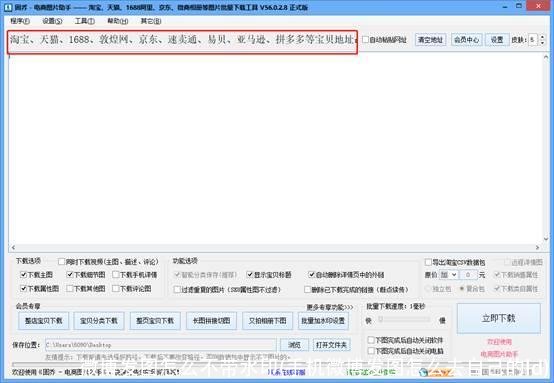Check the 下载评论图 checkbox
The width and height of the screenshot is (554, 383).
coord(116,289)
